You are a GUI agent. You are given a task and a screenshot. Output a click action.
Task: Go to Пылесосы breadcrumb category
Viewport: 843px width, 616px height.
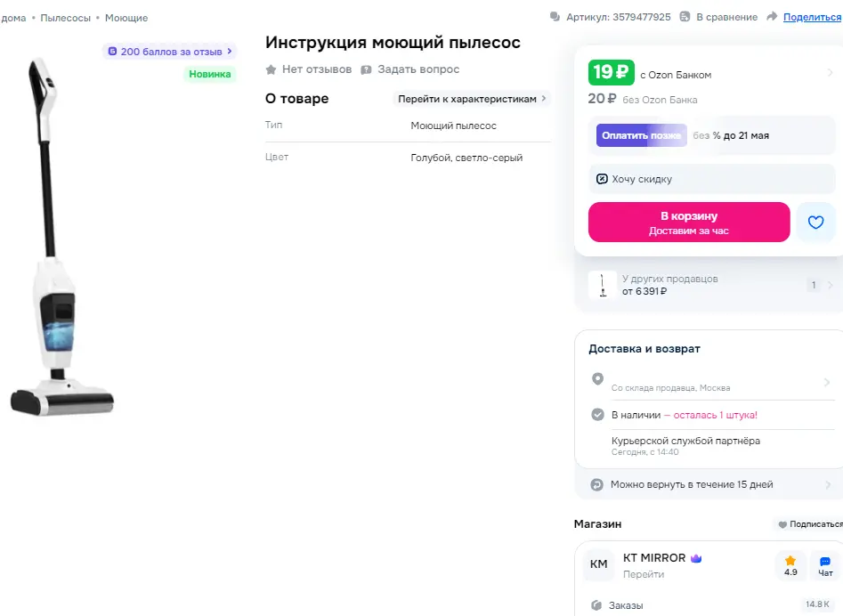tap(66, 18)
